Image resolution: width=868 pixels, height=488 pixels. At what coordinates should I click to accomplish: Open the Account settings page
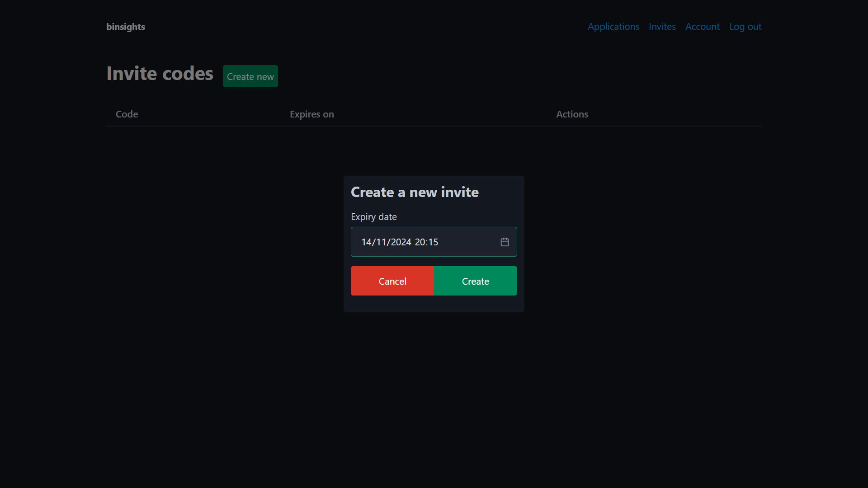(x=703, y=27)
